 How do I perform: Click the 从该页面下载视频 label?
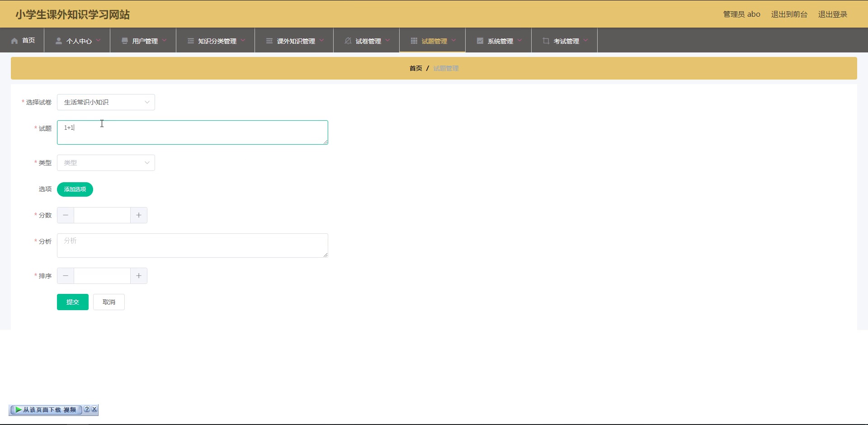pyautogui.click(x=50, y=410)
